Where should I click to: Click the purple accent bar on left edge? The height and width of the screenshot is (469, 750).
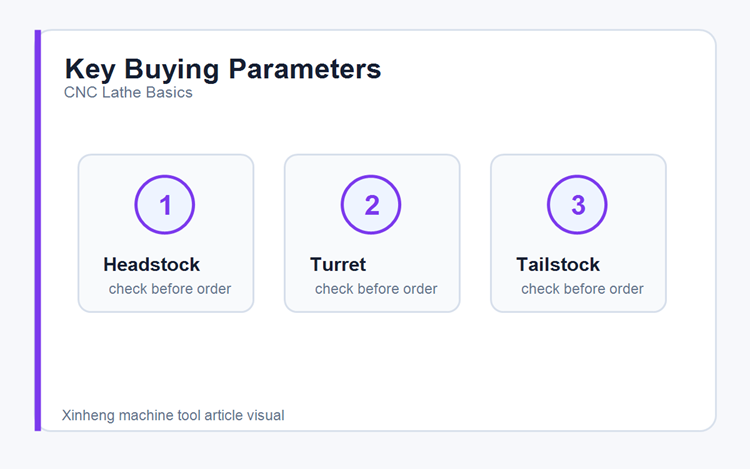pos(38,230)
